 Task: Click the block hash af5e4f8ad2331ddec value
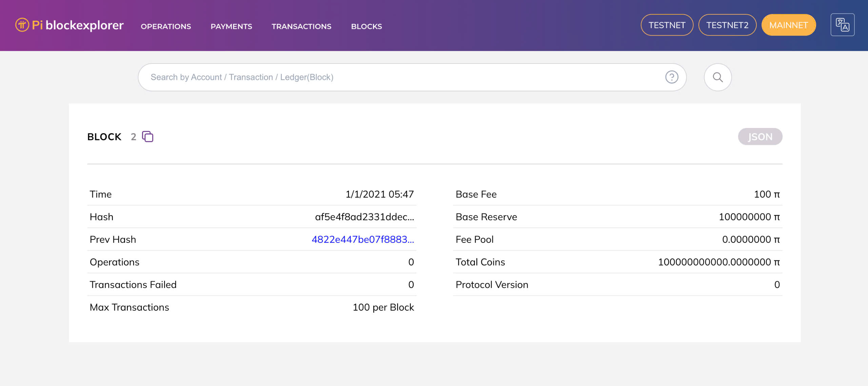(x=364, y=217)
